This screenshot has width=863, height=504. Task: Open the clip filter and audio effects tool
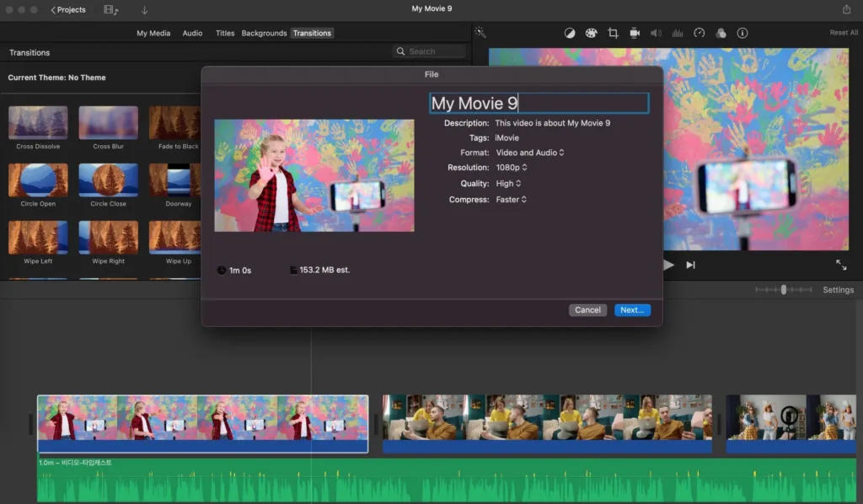721,33
